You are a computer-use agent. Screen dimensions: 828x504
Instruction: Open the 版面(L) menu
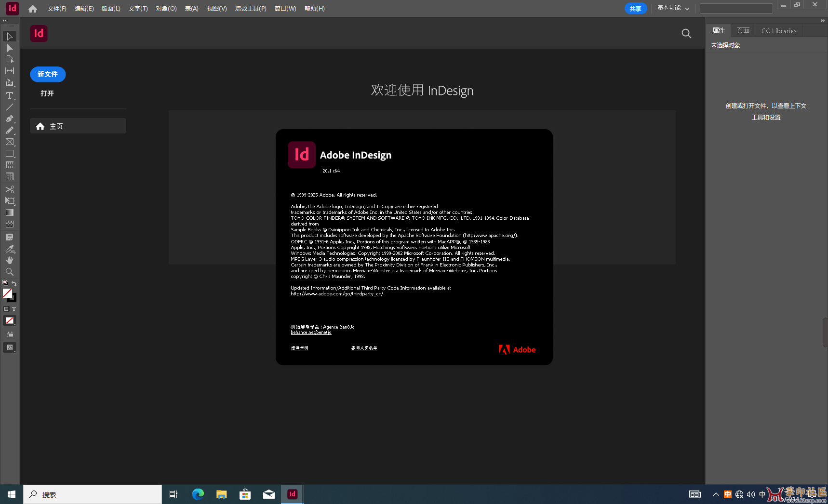[111, 9]
